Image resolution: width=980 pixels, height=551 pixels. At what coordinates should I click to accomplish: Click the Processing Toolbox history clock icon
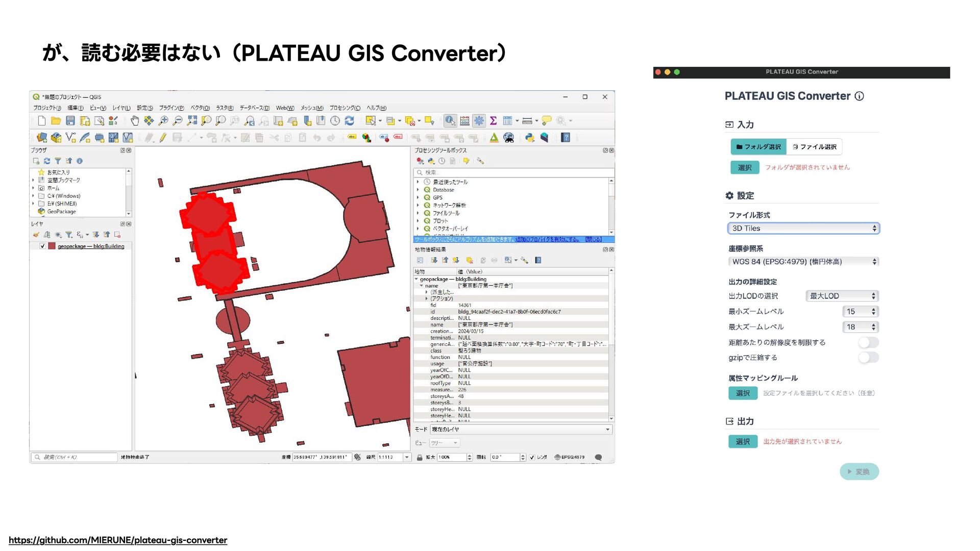click(442, 161)
